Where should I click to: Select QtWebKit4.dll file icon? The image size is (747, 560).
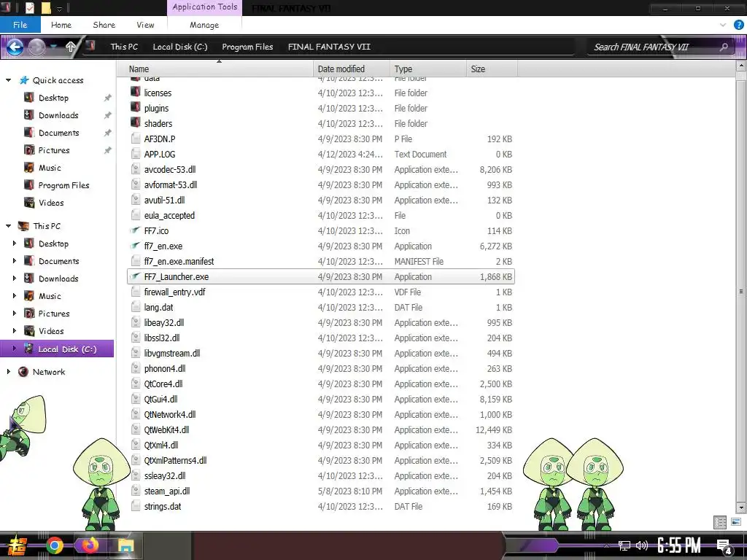point(136,429)
